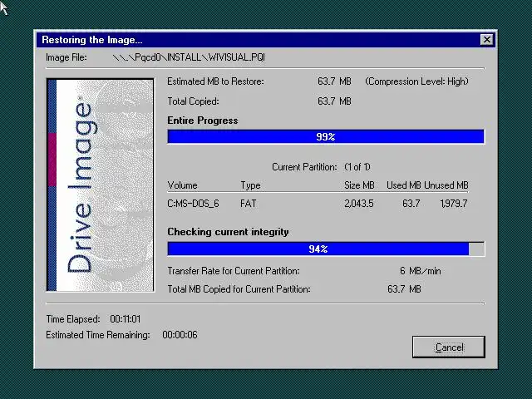The width and height of the screenshot is (532, 399).
Task: Click the 'Image File:' label
Action: click(x=66, y=57)
